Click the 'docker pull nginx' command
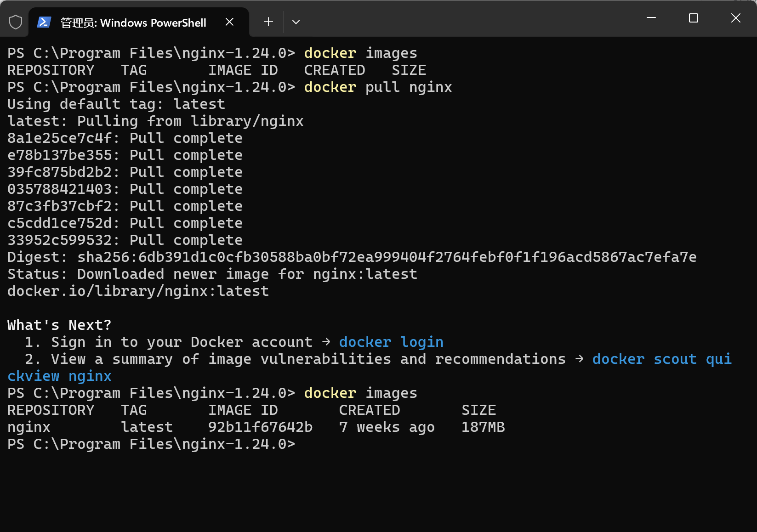Viewport: 757px width, 532px height. tap(378, 87)
